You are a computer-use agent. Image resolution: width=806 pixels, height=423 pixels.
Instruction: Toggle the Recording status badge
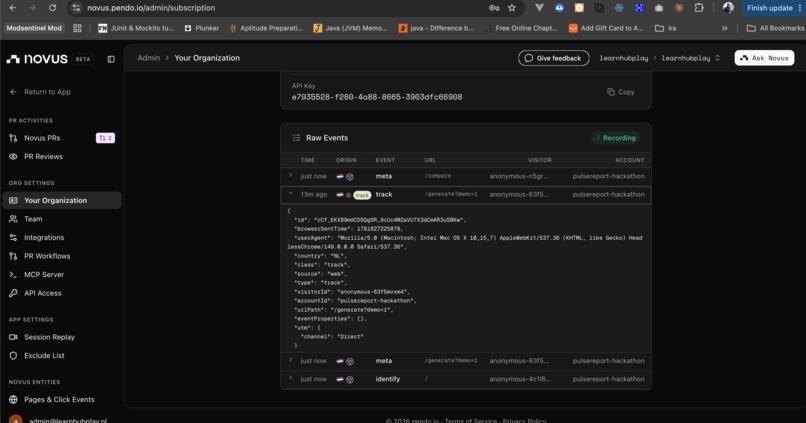point(615,138)
